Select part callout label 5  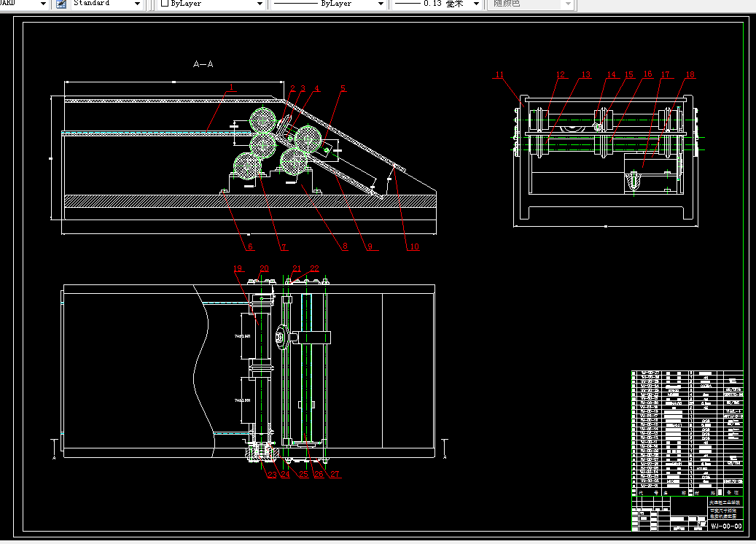click(x=343, y=88)
